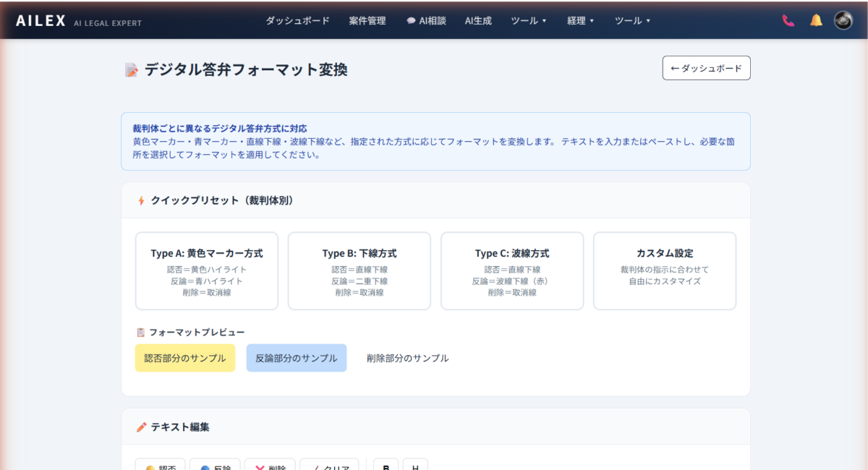The image size is (868, 470).
Task: Click the AILEX logo
Action: tap(41, 21)
